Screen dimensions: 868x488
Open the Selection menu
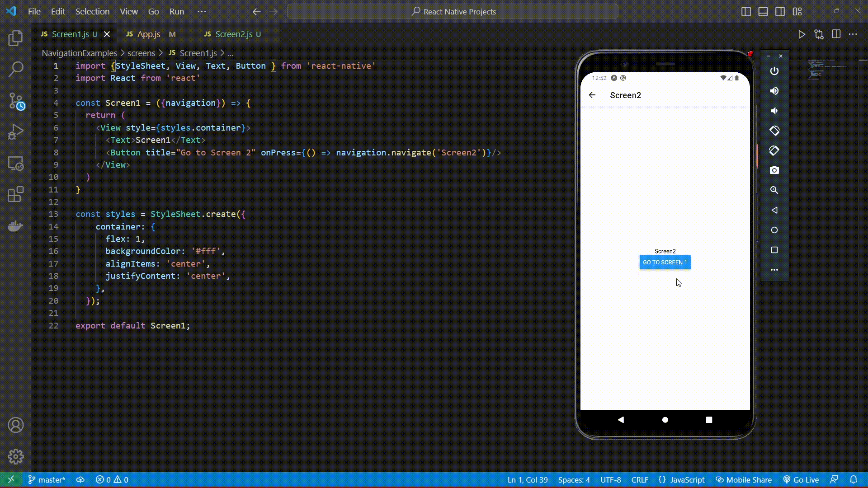(x=92, y=12)
